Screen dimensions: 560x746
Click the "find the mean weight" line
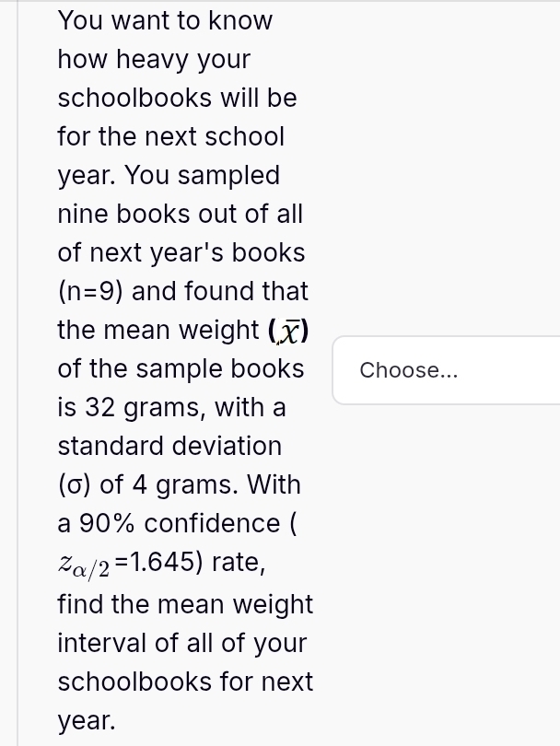tap(185, 604)
